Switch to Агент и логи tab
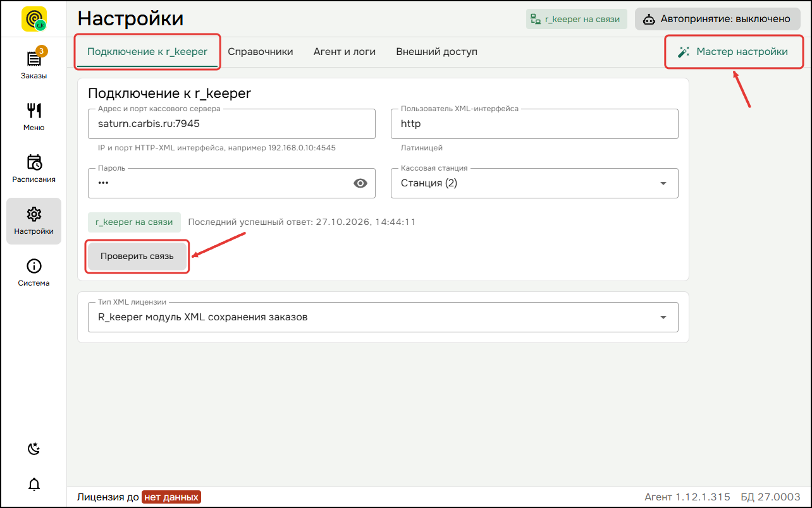 point(345,52)
